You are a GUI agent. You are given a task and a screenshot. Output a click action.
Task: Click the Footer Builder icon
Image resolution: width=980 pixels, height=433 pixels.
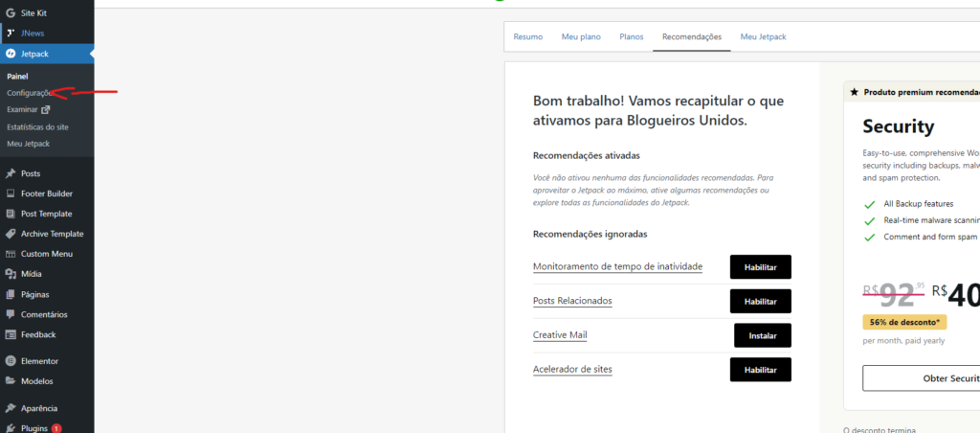point(11,194)
